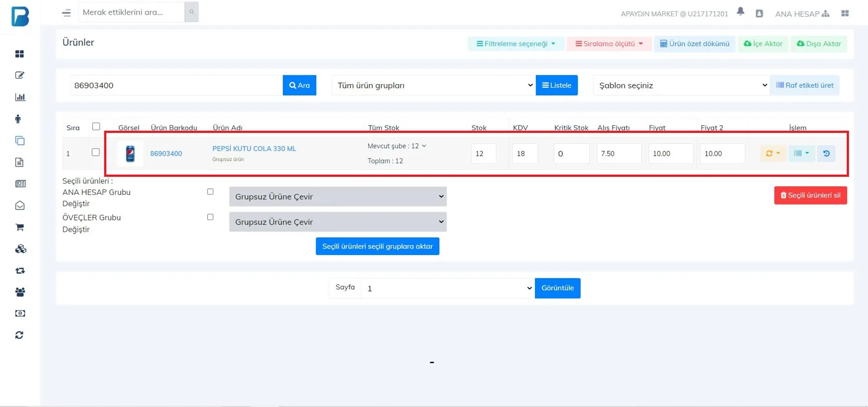Expand Tüm ürün grupları dropdown
The height and width of the screenshot is (407, 868).
click(x=433, y=85)
